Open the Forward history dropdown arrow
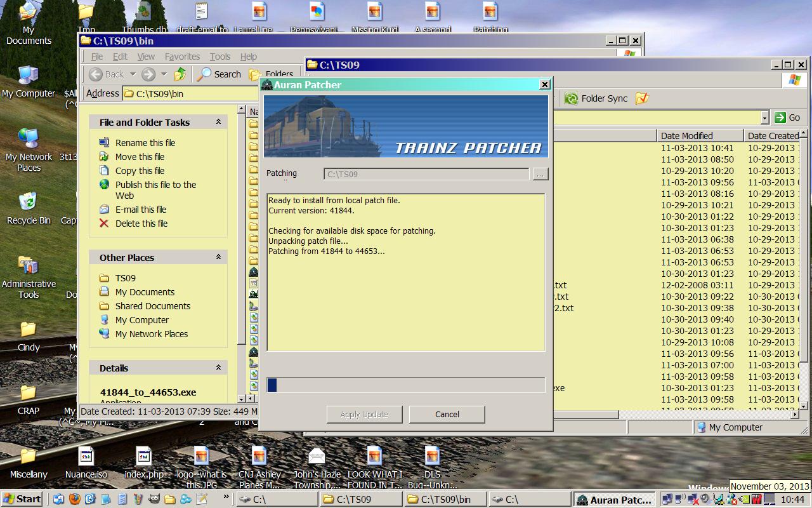The image size is (812, 508). 164,74
